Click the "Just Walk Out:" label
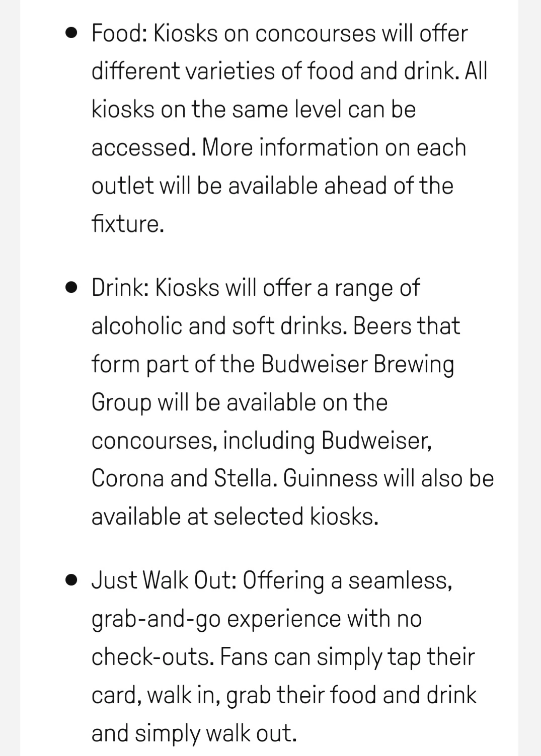 coord(164,580)
